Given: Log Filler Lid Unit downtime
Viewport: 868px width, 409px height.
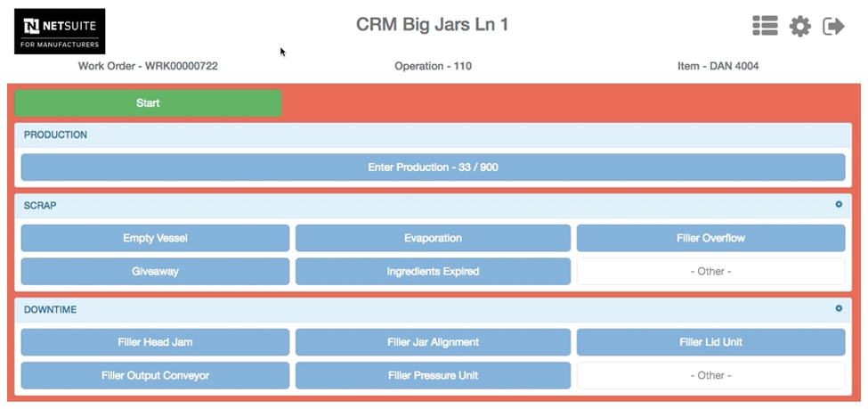Looking at the screenshot, I should tap(710, 342).
